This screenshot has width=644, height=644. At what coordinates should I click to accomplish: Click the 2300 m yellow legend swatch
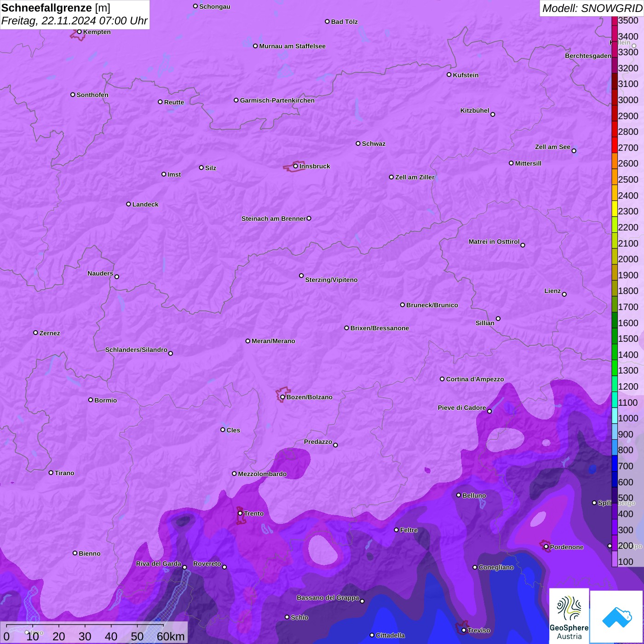point(615,208)
